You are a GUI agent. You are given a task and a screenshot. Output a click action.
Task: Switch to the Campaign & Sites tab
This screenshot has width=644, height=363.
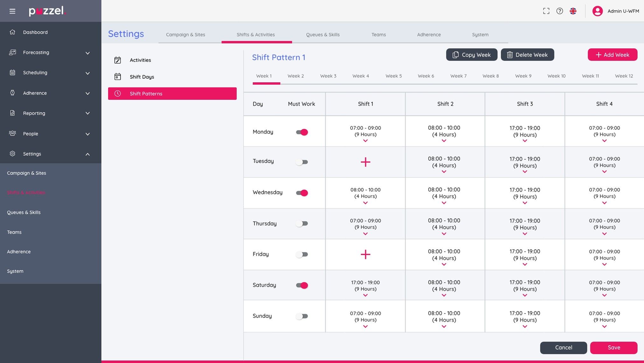(185, 35)
